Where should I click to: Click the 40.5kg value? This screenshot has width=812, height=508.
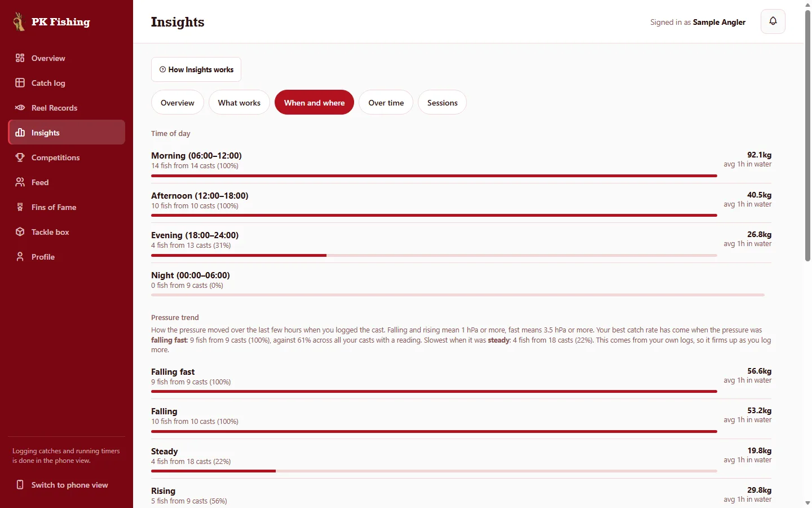point(759,195)
